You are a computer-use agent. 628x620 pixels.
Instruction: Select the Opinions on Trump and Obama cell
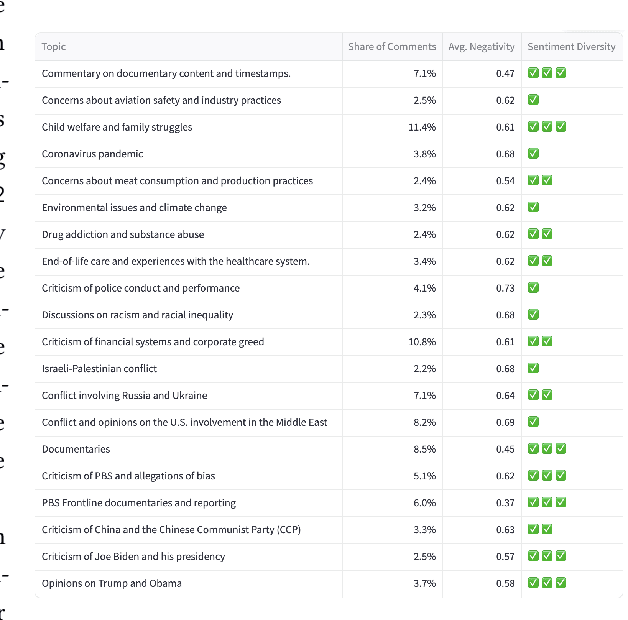pos(112,583)
